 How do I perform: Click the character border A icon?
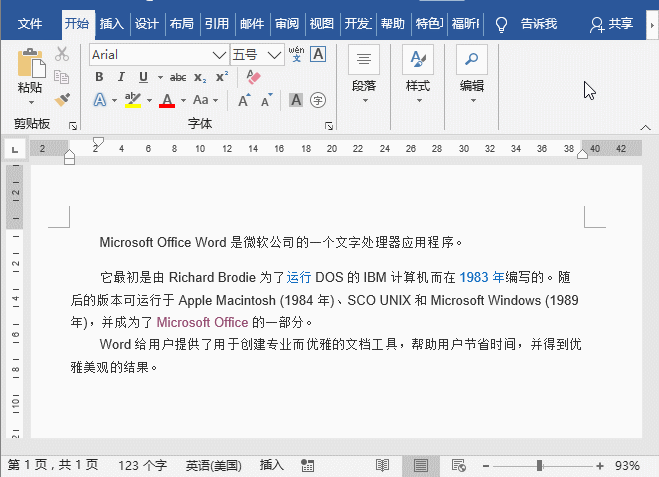[x=318, y=54]
